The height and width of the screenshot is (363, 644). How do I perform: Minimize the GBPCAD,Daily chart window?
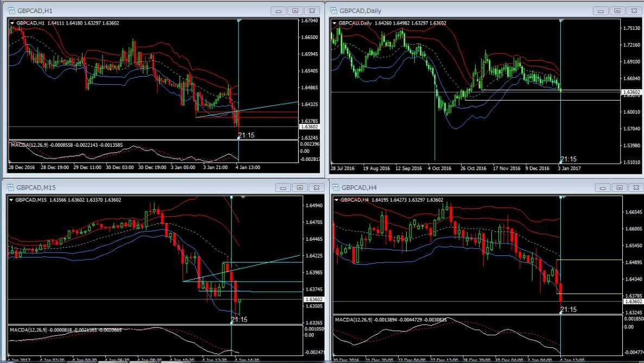pyautogui.click(x=601, y=10)
